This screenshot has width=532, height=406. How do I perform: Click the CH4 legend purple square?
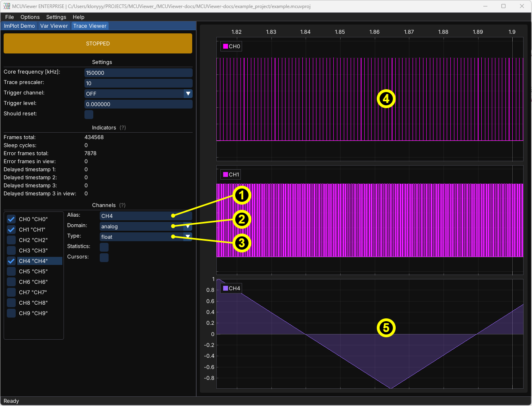(226, 288)
